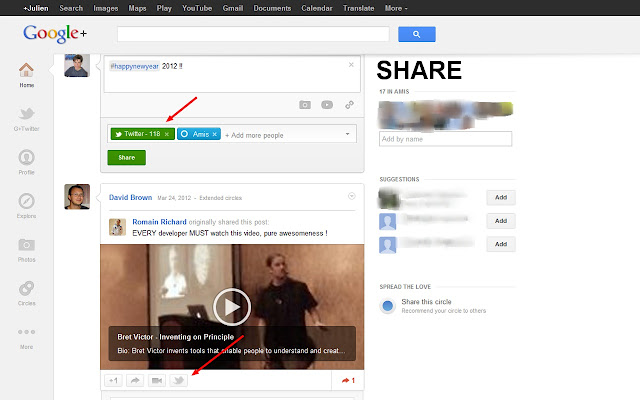Click Romain Richard's small avatar
This screenshot has width=640, height=400.
117,227
